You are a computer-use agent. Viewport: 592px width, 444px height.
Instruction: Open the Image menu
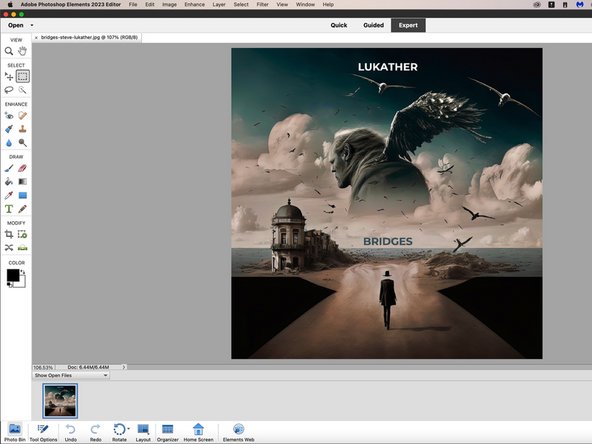tap(170, 5)
